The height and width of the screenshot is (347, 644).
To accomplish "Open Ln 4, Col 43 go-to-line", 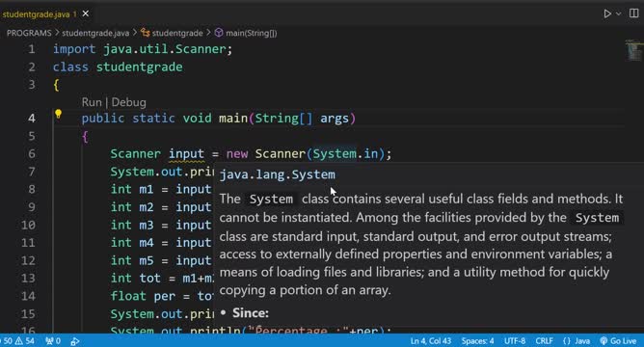I will tap(430, 341).
